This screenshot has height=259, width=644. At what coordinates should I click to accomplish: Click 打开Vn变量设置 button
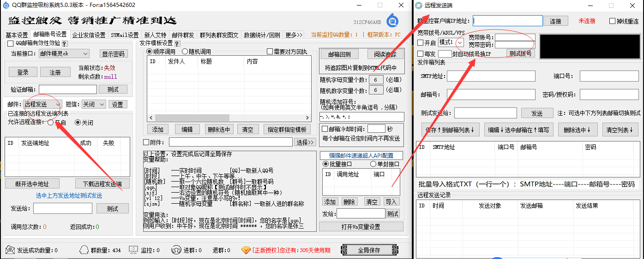[x=361, y=227]
